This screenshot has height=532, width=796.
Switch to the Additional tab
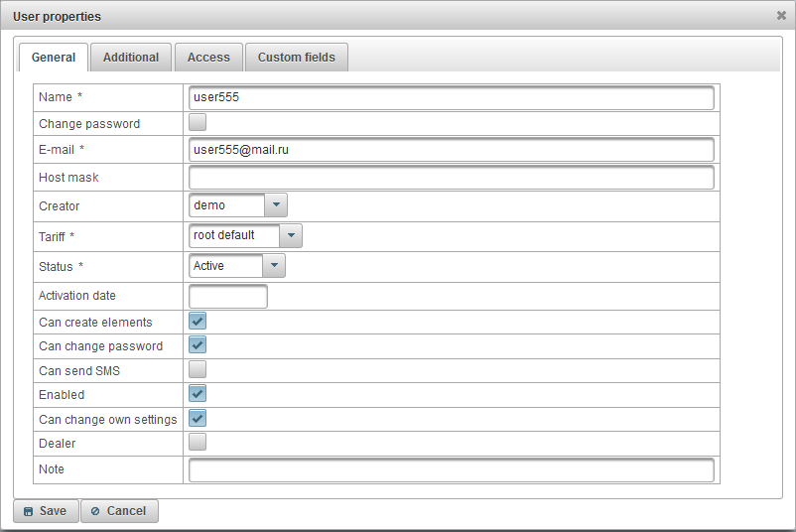pyautogui.click(x=131, y=58)
